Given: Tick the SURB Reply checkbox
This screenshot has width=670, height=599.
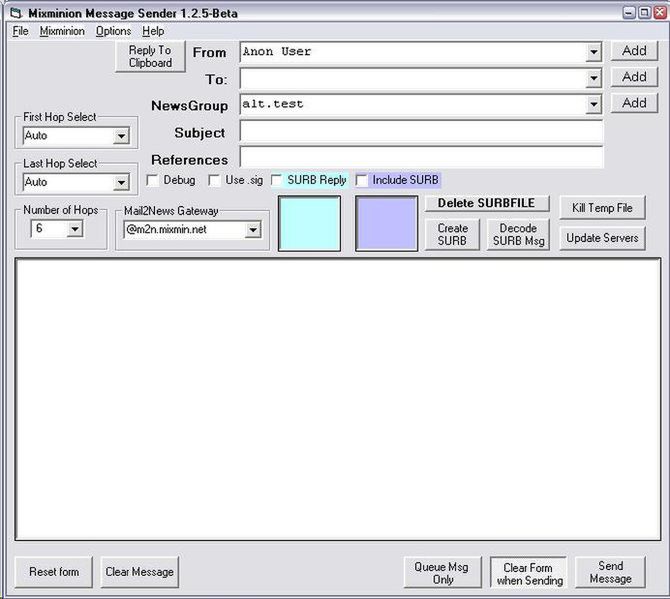Looking at the screenshot, I should click(x=277, y=180).
